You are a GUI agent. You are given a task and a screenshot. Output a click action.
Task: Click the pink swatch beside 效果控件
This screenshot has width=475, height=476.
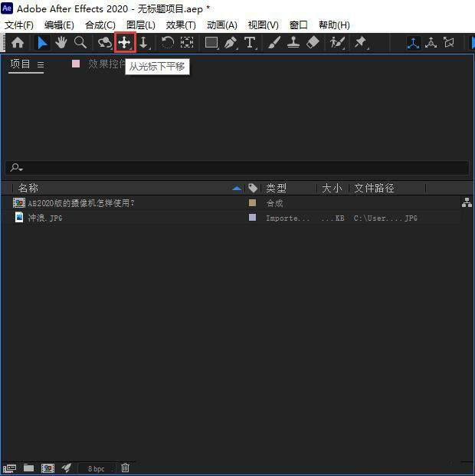[76, 64]
